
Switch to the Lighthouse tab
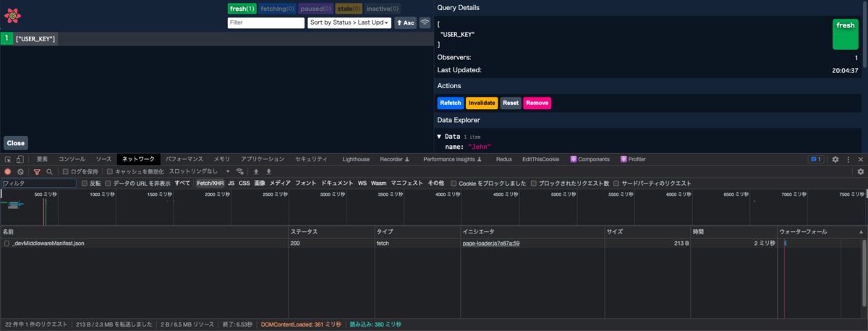click(x=356, y=159)
